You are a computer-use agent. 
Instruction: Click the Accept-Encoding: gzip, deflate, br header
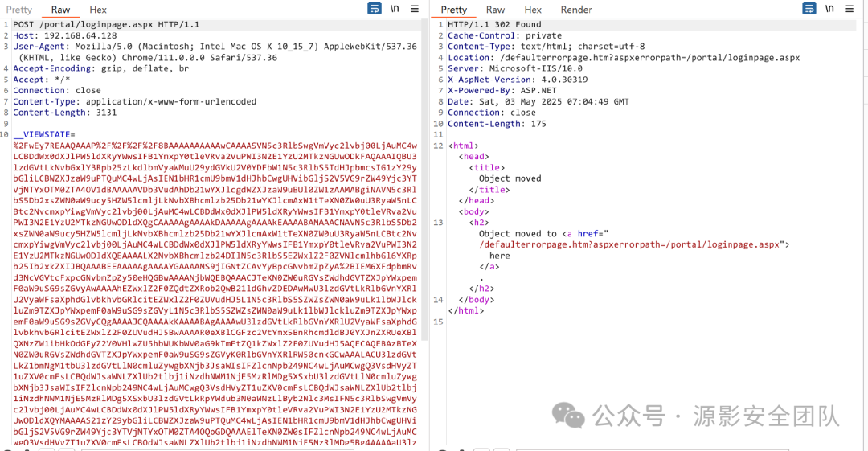[x=101, y=68]
